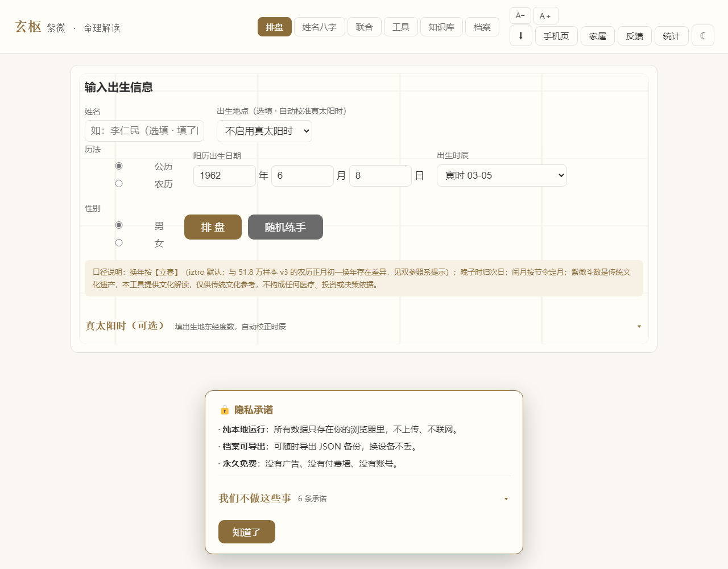Choose 女 gender radio button

[x=119, y=243]
